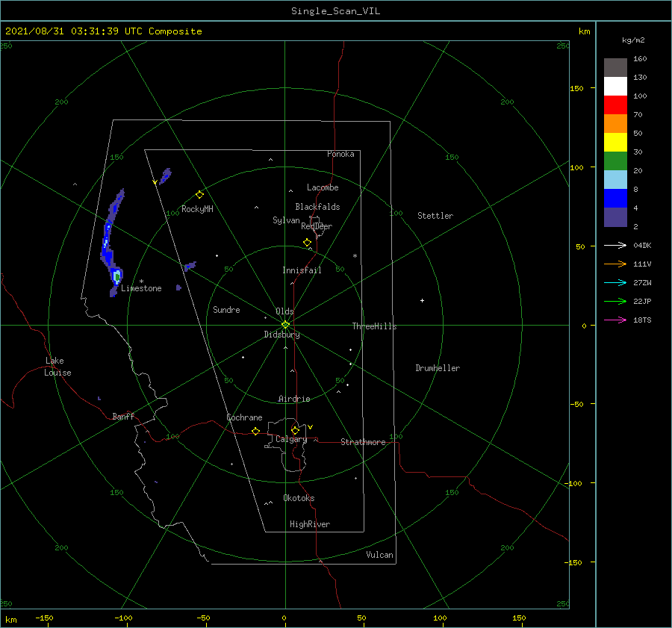Click the Drumheller town label
The width and height of the screenshot is (672, 628).
tap(438, 368)
